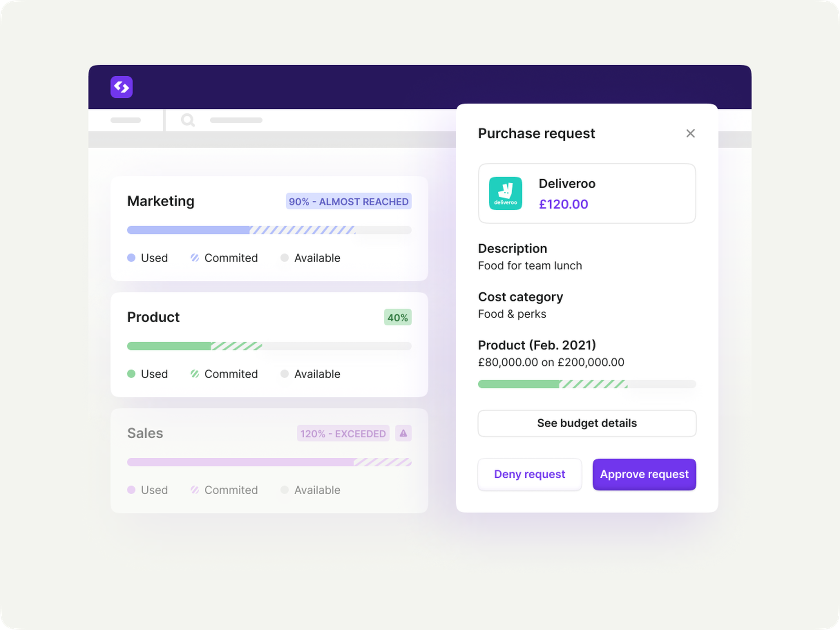Open See budget details

(587, 423)
